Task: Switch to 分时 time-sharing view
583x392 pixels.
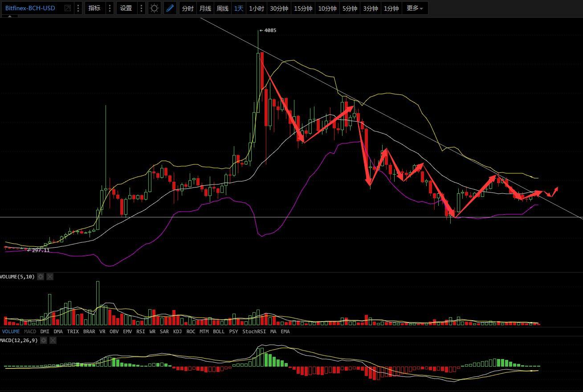Action: tap(188, 8)
